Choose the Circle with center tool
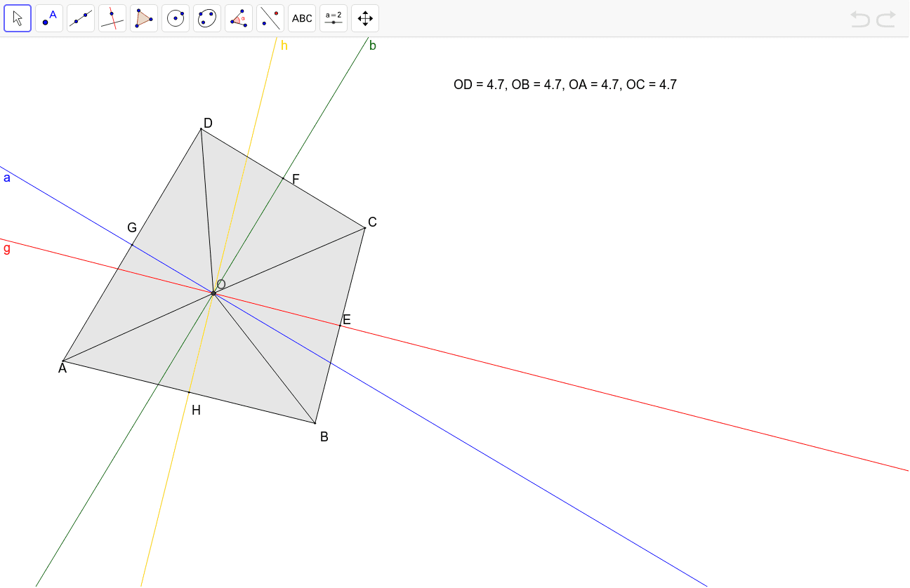 click(x=176, y=18)
